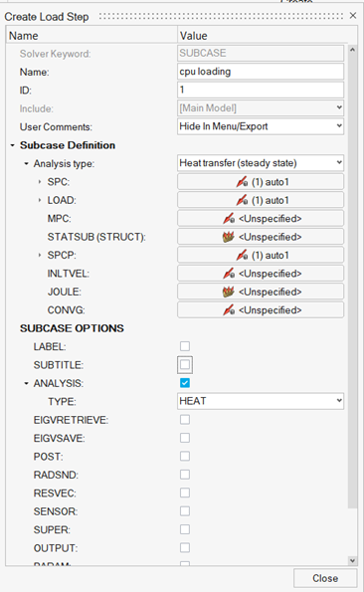The height and width of the screenshot is (592, 364).
Task: Select the 'User Comments:' label
Action: coord(56,127)
